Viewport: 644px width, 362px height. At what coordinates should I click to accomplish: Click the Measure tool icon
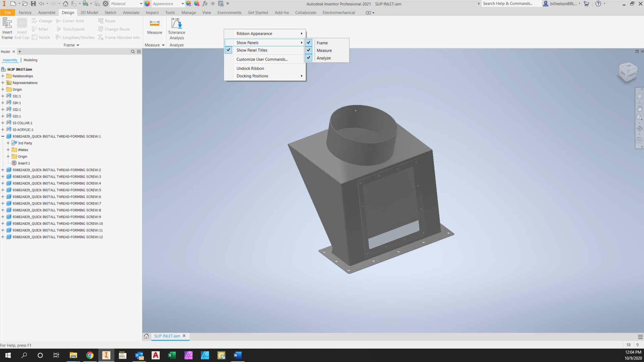point(154,23)
